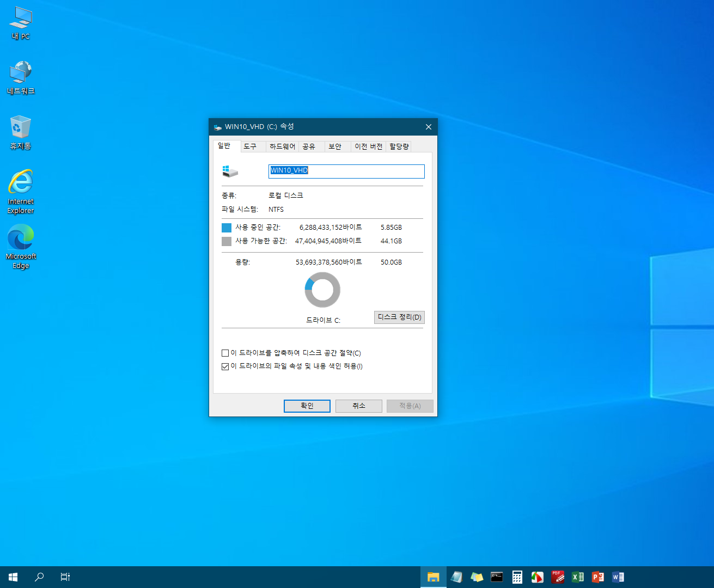Click the disk usage donut chart

pos(322,290)
